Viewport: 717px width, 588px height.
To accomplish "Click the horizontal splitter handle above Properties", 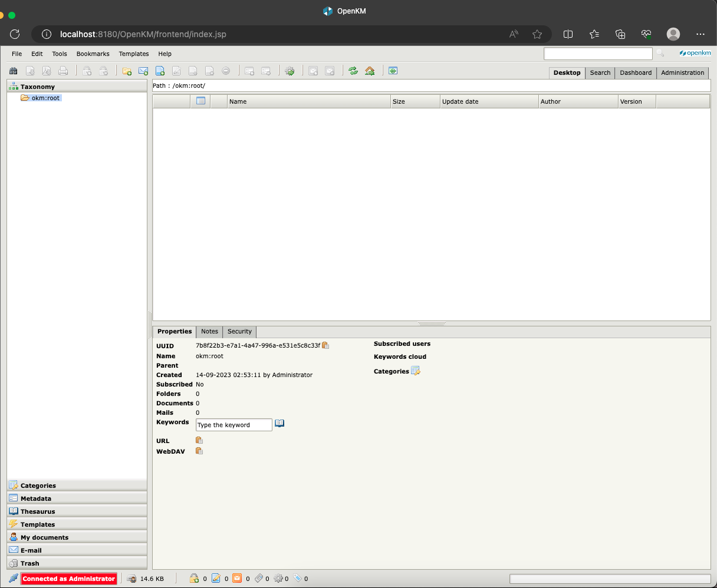I will point(432,323).
